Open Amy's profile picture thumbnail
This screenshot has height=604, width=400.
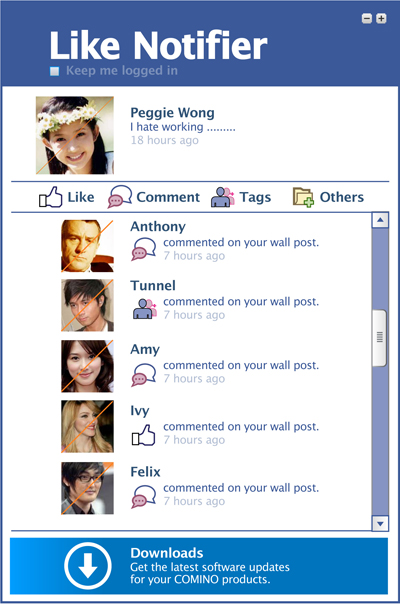point(87,366)
